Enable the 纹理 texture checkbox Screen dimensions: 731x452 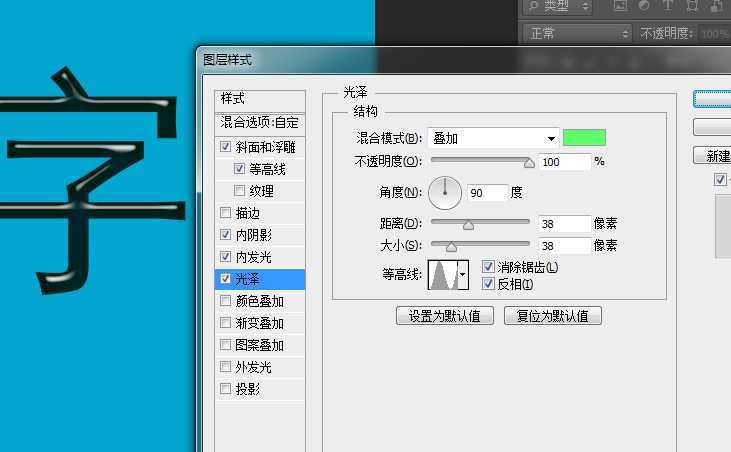[x=240, y=191]
